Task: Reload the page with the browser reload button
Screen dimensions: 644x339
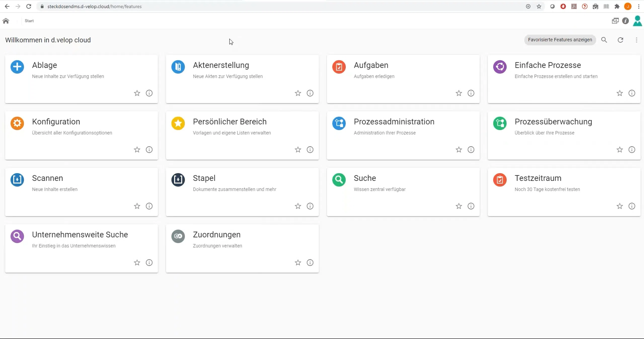Action: 29,7
